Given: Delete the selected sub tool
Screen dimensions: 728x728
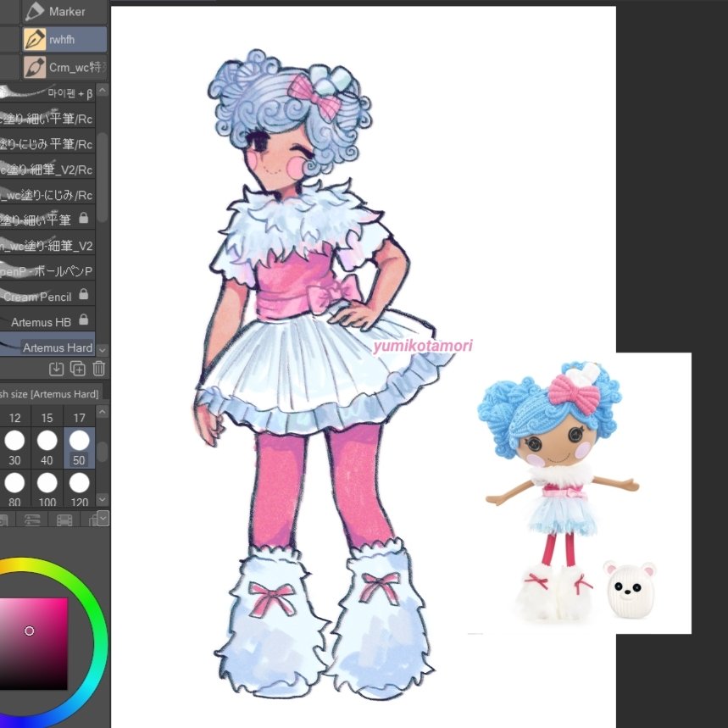Looking at the screenshot, I should pyautogui.click(x=98, y=369).
